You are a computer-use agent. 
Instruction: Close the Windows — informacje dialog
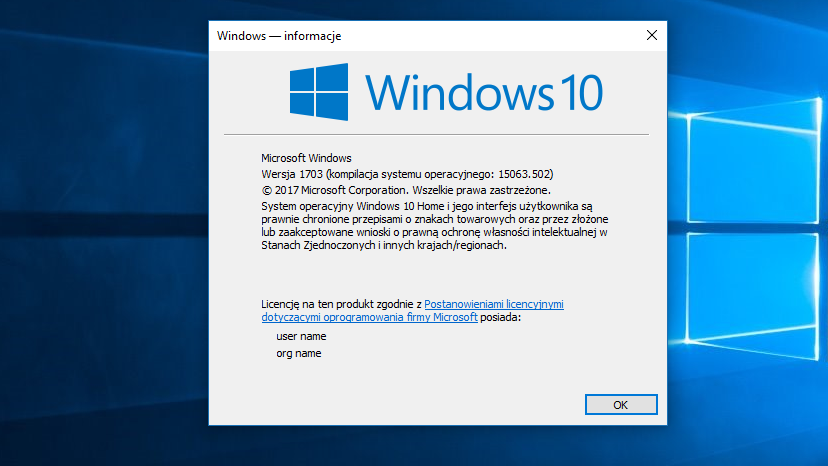pos(652,35)
